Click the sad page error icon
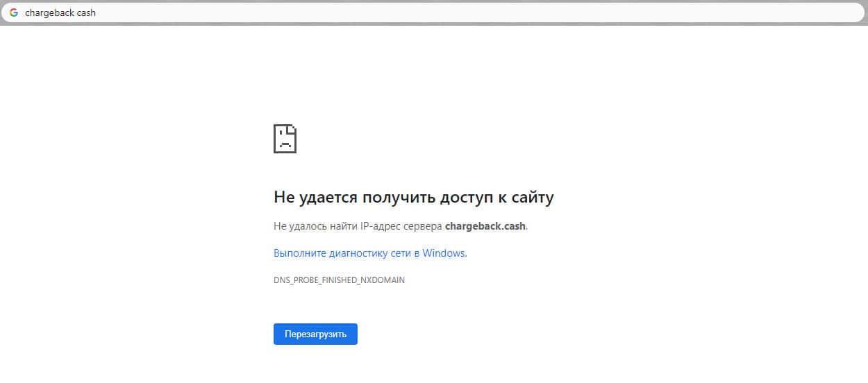The image size is (868, 383). point(285,139)
